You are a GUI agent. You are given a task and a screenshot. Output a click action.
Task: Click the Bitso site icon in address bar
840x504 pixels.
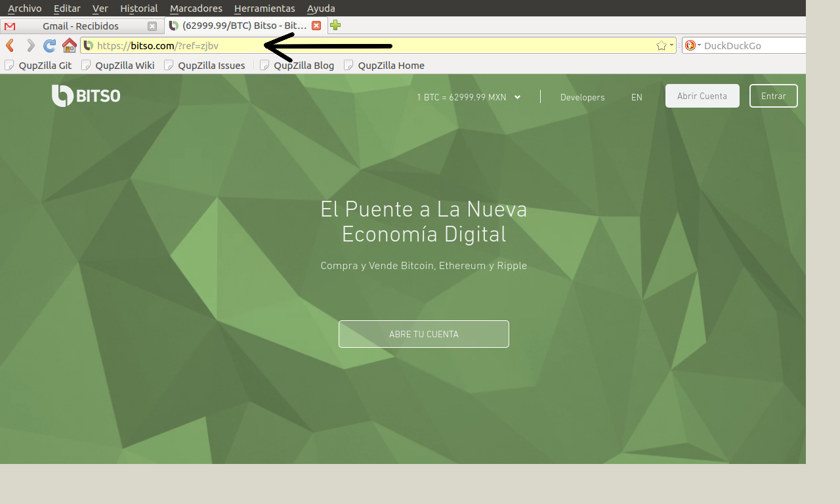click(x=89, y=45)
